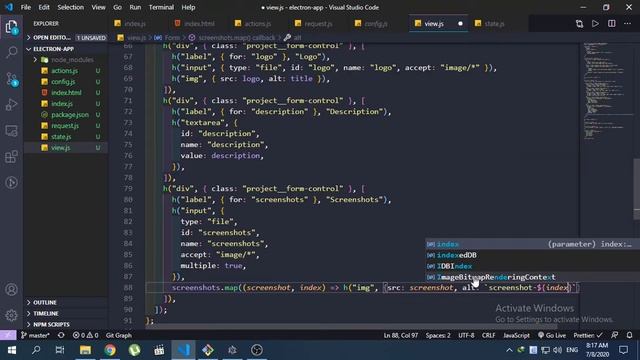The width and height of the screenshot is (640, 360).
Task: Click the Split Editor icon
Action: pyautogui.click(x=611, y=24)
